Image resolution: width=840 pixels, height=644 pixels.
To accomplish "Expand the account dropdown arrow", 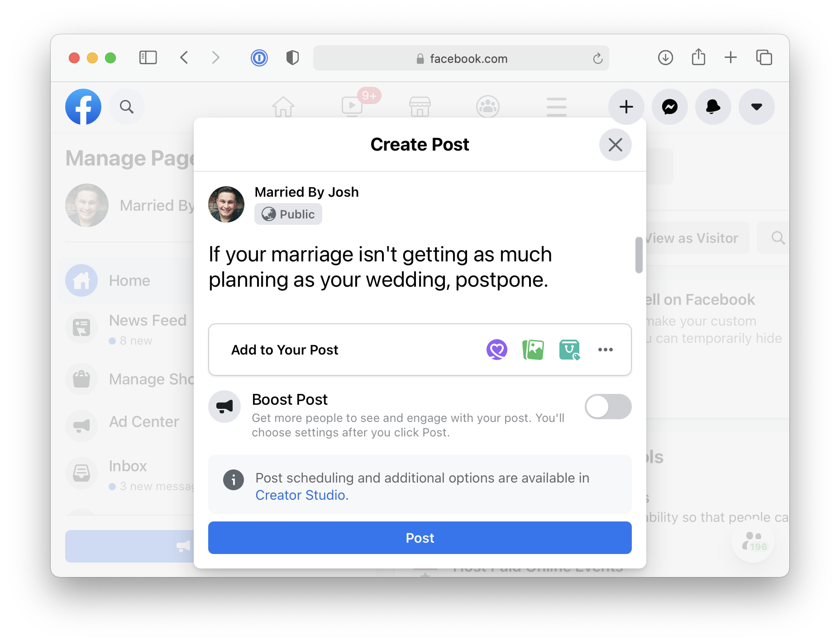I will pyautogui.click(x=756, y=107).
